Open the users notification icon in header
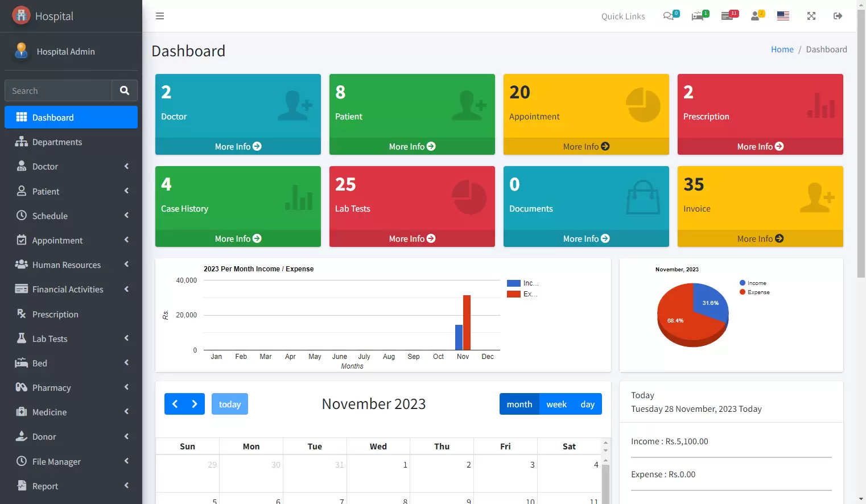Screen dimensions: 866x504 click(755, 16)
